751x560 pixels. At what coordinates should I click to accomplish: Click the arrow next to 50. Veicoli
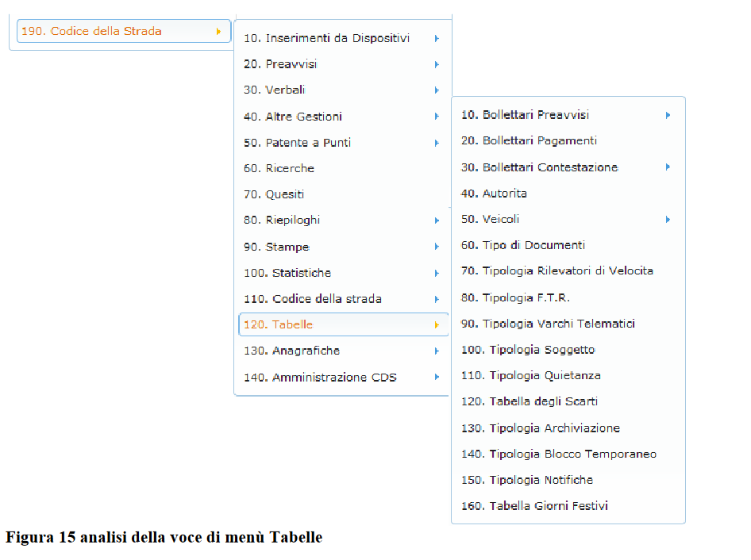pos(668,220)
